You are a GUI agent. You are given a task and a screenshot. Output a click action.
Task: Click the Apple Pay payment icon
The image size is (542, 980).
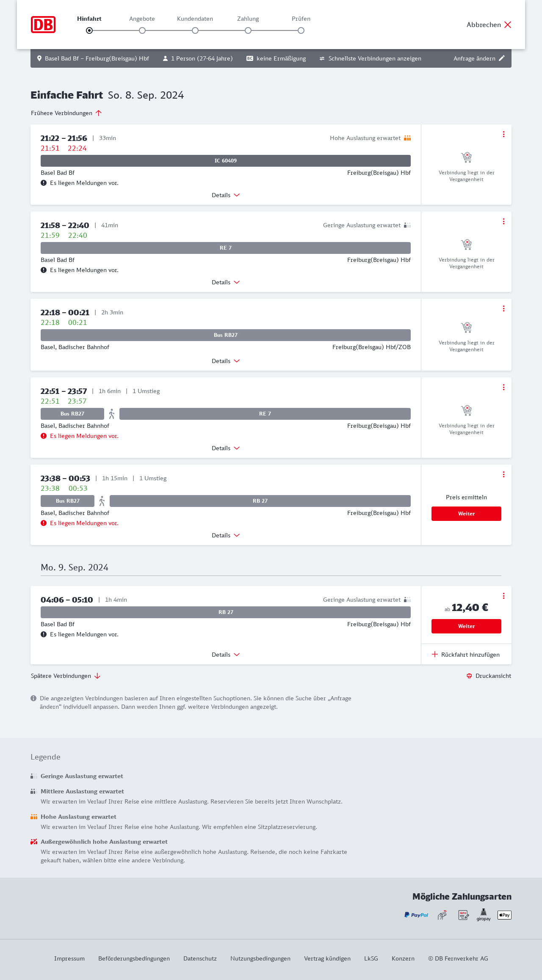coord(504,915)
